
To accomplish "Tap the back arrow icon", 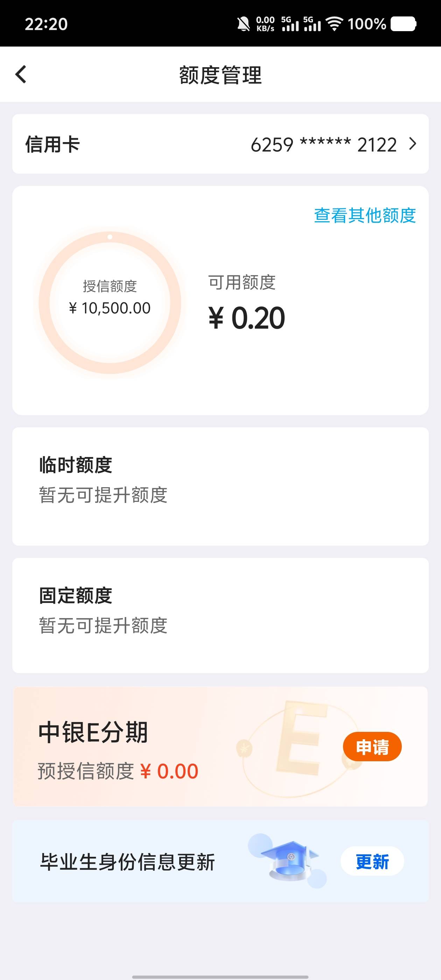I will pos(21,74).
